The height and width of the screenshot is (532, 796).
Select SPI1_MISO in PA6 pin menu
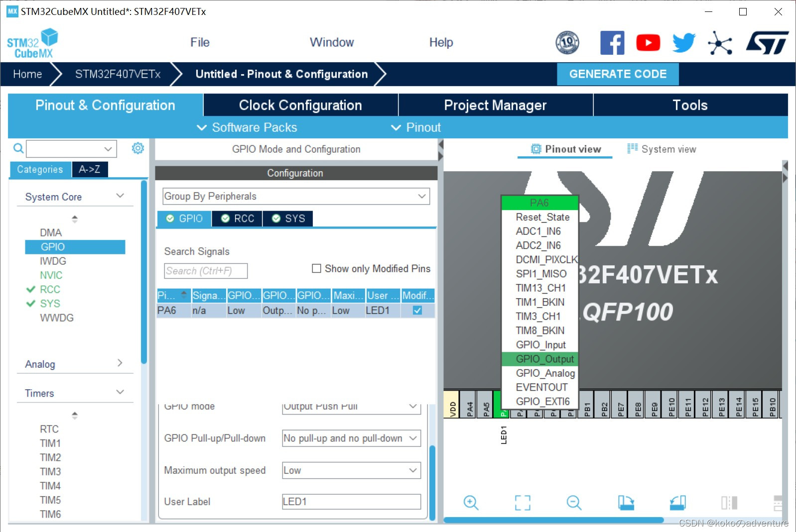tap(540, 274)
